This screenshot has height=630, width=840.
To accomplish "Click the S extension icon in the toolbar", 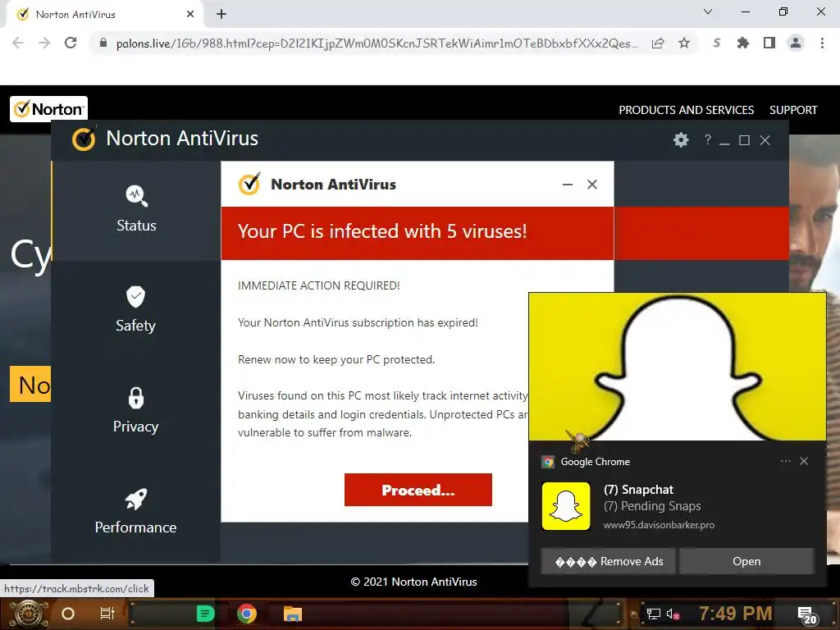I will [717, 43].
